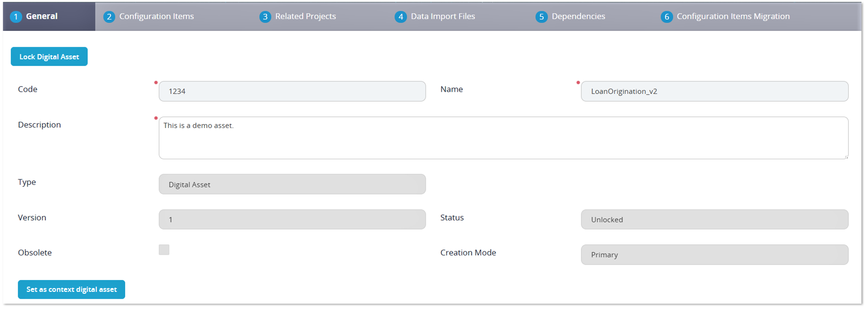This screenshot has height=309, width=868.
Task: Focus the Code input field
Action: point(292,91)
